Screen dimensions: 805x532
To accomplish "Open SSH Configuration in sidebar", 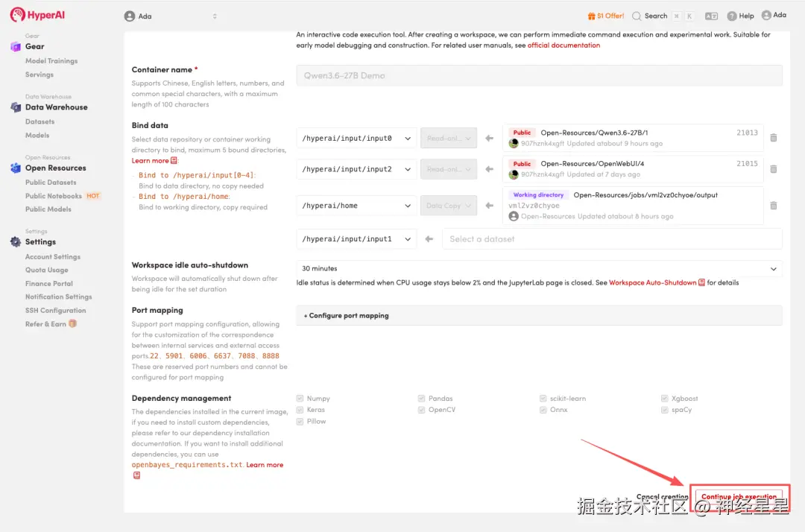I will pos(55,311).
